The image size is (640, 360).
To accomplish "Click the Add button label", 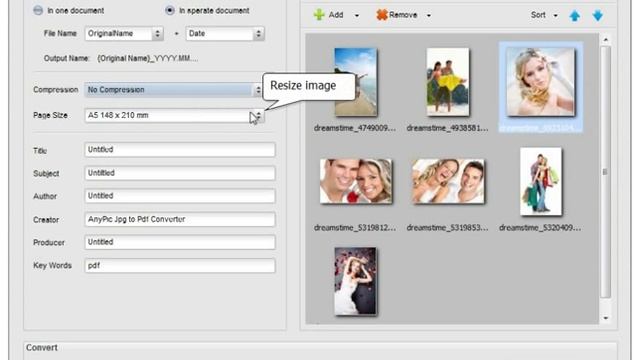I will pos(336,15).
